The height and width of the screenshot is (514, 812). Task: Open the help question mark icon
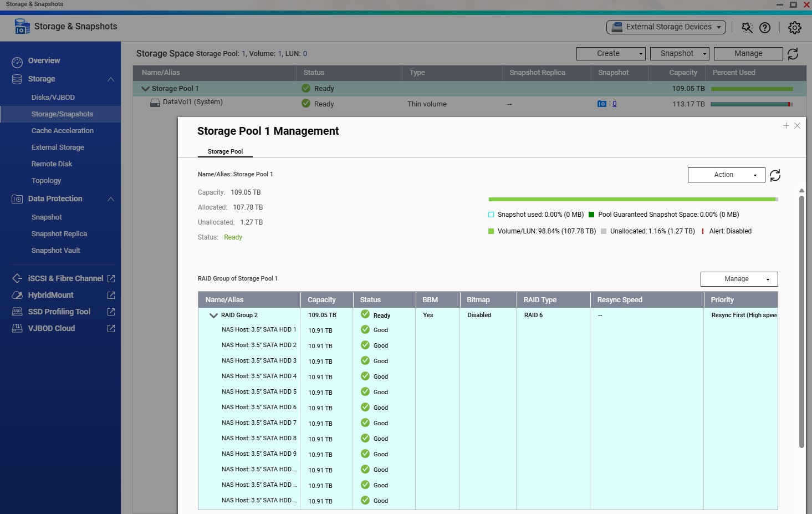tap(765, 27)
